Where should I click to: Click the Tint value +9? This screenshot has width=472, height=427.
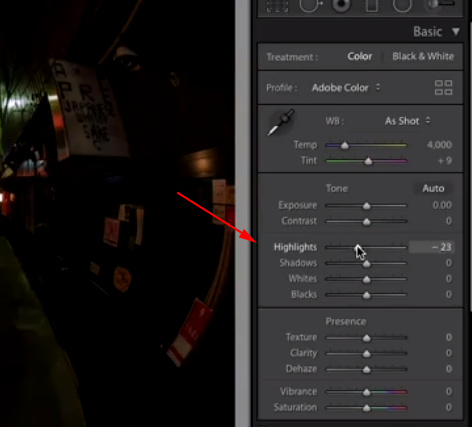click(x=445, y=161)
